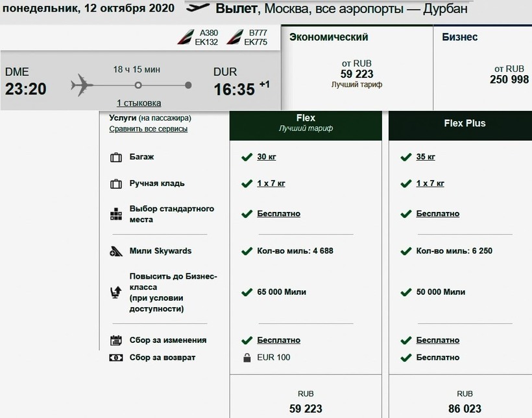This screenshot has width=532, height=418.
Task: Open the '1 стыковка' connection details
Action: click(139, 103)
